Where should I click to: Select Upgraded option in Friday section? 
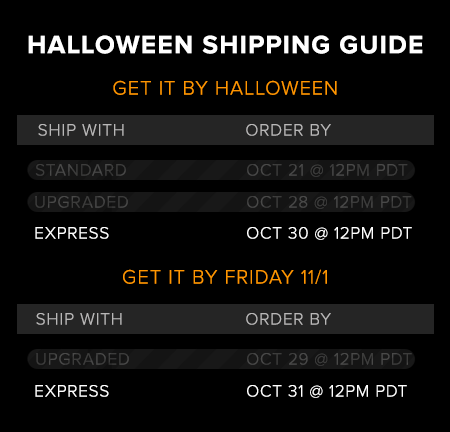point(82,359)
